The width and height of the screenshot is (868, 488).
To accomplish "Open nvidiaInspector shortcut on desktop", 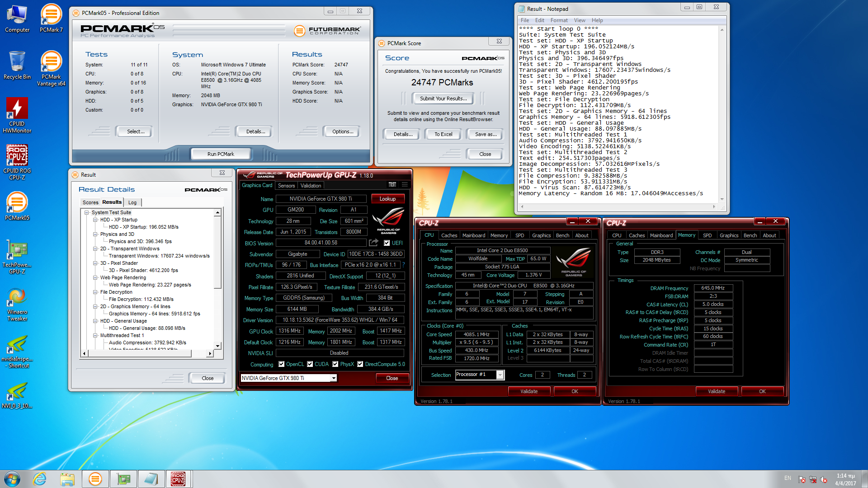I will 17,351.
